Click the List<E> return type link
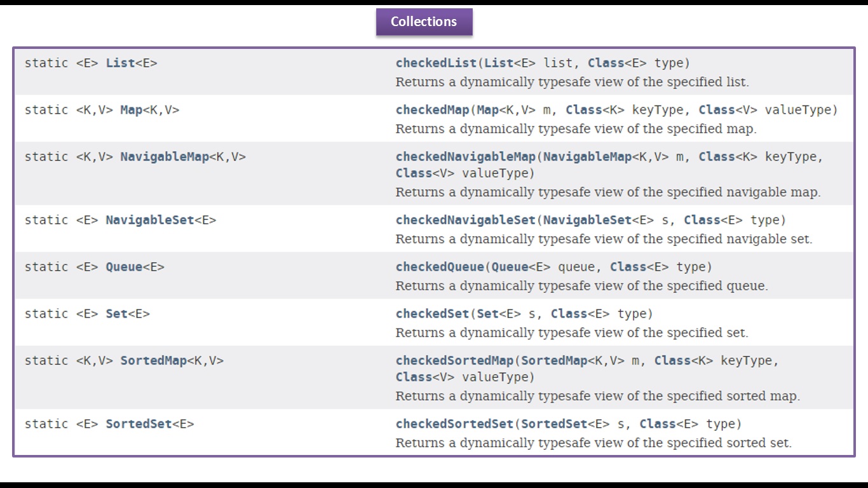This screenshot has height=488, width=868. tap(120, 63)
